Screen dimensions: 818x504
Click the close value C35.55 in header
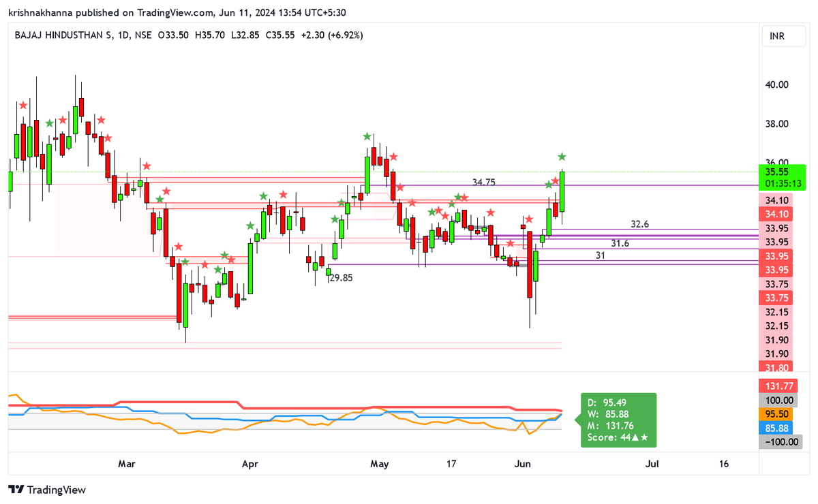281,35
